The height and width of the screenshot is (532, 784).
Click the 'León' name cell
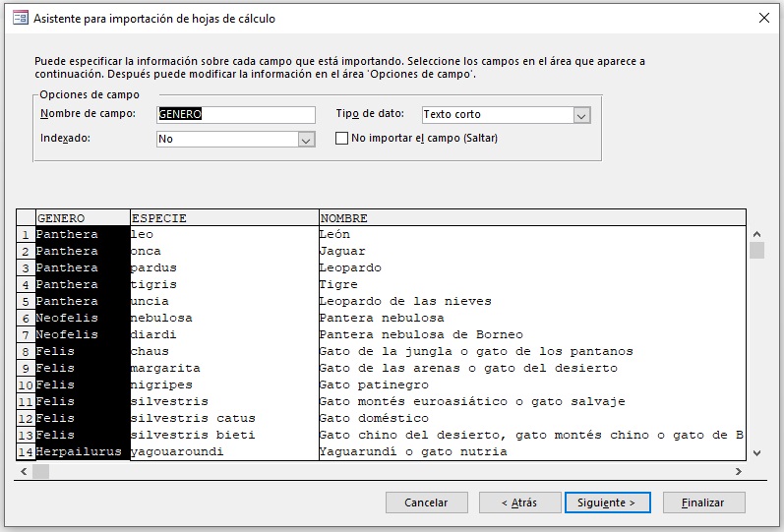(532, 234)
